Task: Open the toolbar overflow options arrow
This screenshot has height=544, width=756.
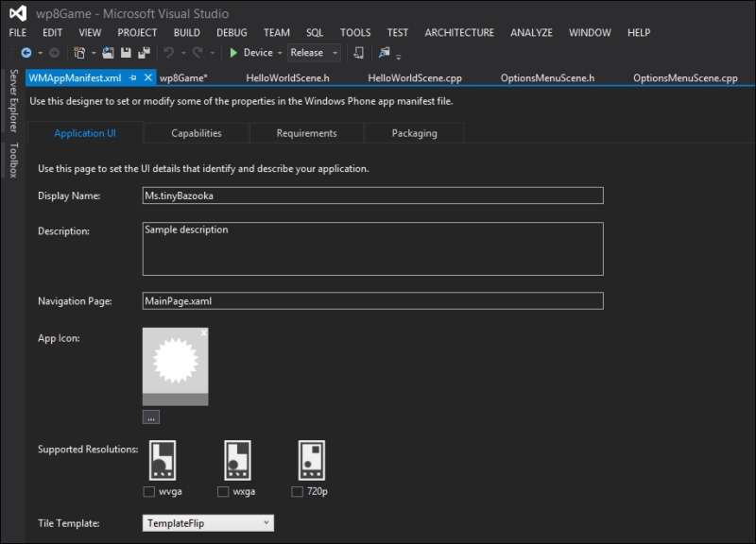Action: pyautogui.click(x=398, y=57)
